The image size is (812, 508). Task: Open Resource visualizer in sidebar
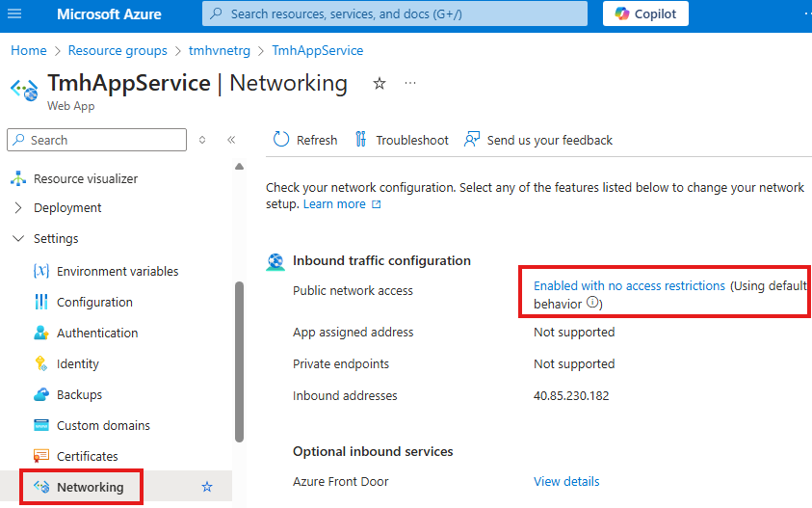click(86, 178)
